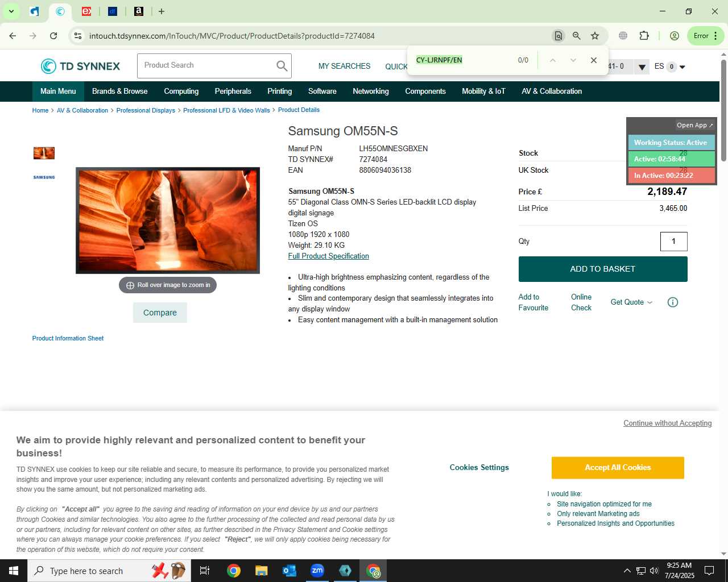Open Brands & Browse menu
Screen dimensions: 728x582
point(120,92)
